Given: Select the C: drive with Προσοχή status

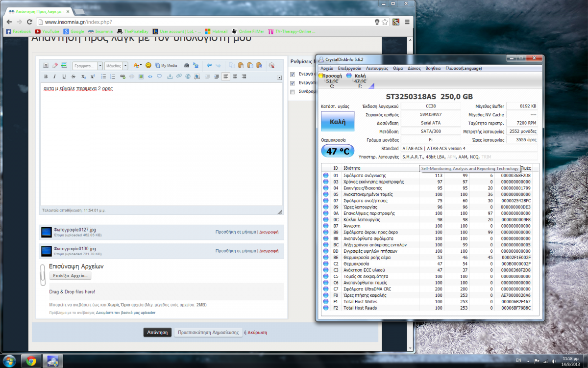Looking at the screenshot, I should [331, 81].
